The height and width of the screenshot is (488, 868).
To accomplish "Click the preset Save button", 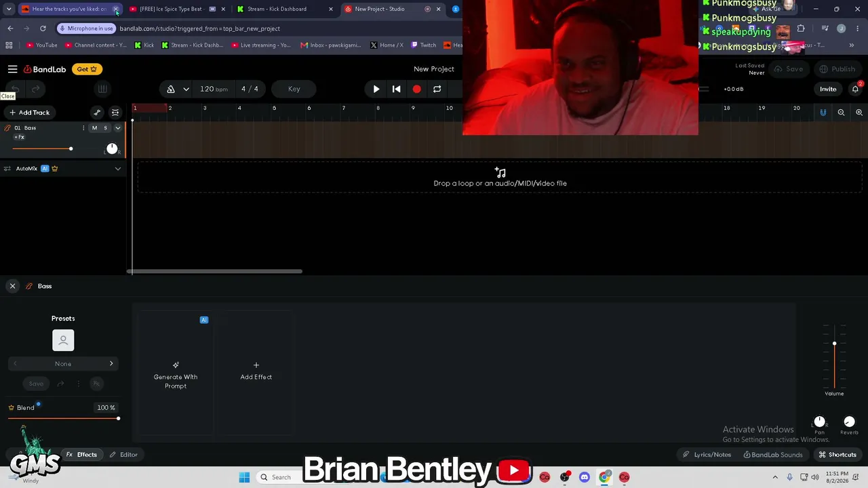I will tap(36, 384).
